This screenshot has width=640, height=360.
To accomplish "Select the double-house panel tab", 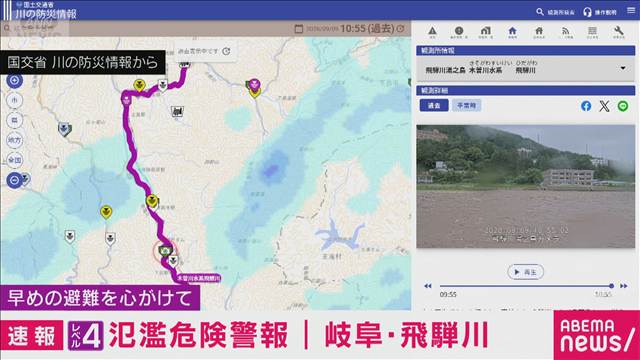I will (x=486, y=32).
